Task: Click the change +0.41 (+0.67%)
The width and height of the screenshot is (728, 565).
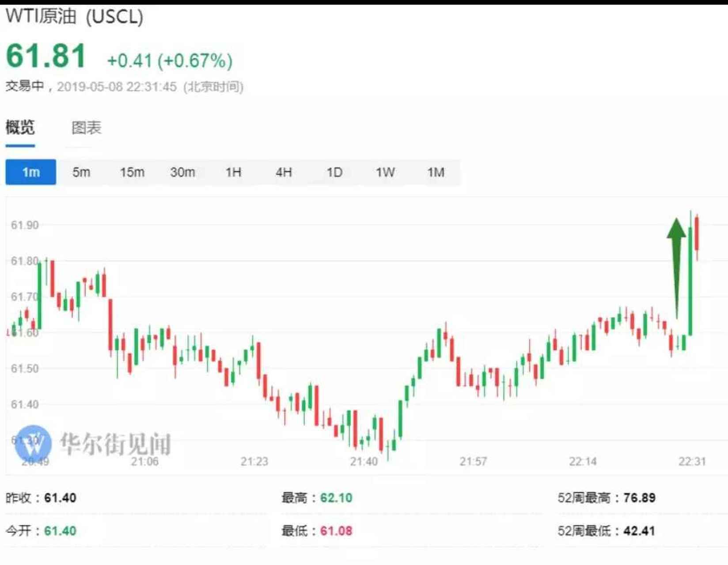Action: point(170,60)
